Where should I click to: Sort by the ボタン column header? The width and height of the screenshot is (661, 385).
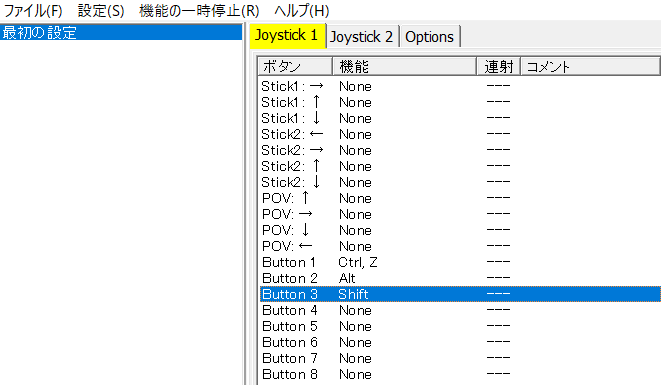[x=295, y=67]
